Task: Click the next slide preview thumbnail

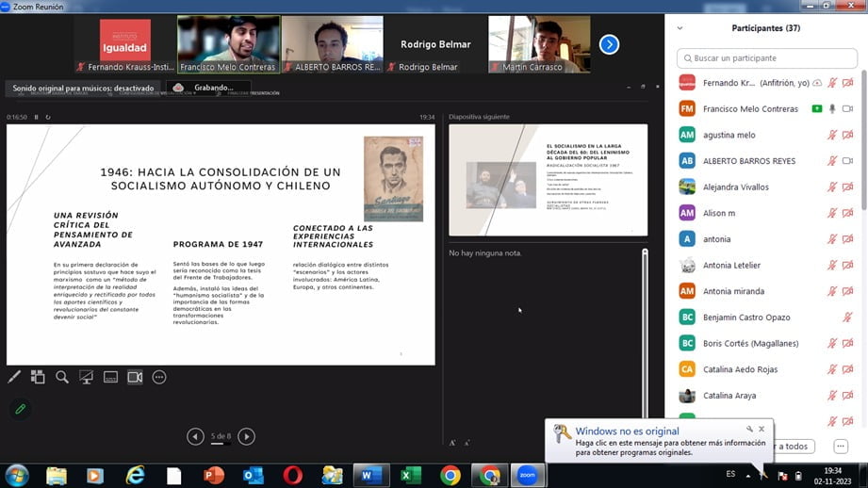Action: tap(548, 180)
